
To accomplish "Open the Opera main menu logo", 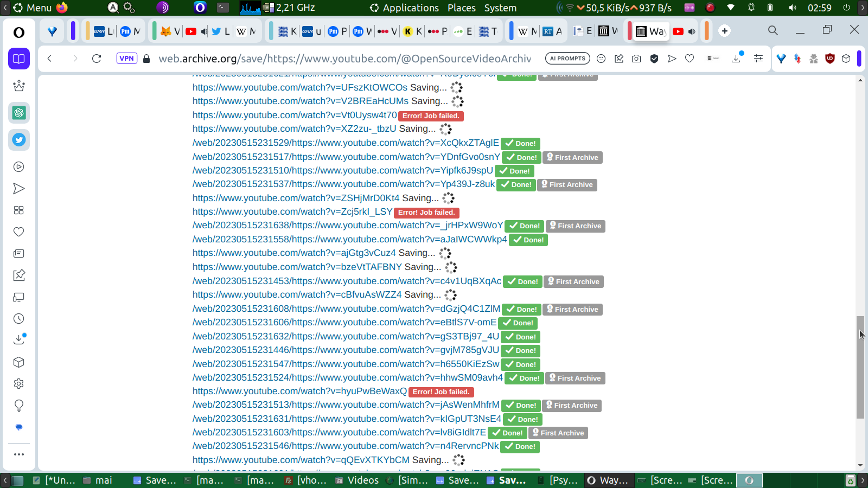I will click(19, 33).
